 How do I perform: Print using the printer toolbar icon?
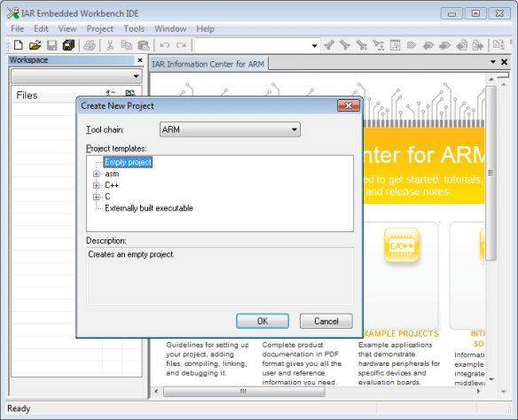pos(90,45)
